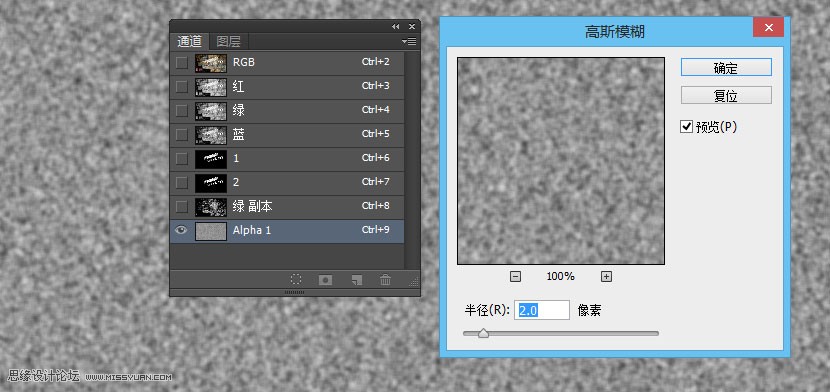
Task: Click the Ctrl+9 shortcut text
Action: pyautogui.click(x=375, y=230)
